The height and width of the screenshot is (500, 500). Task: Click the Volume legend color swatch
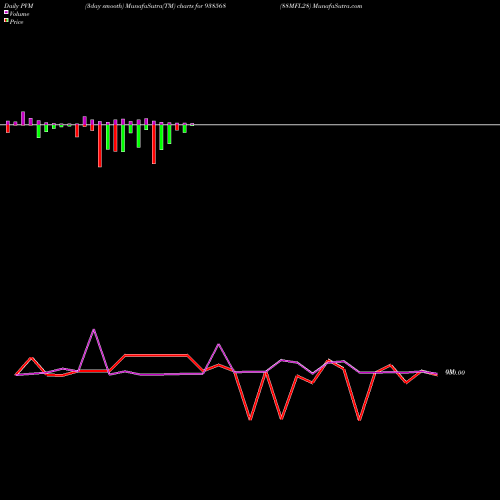point(6,12)
